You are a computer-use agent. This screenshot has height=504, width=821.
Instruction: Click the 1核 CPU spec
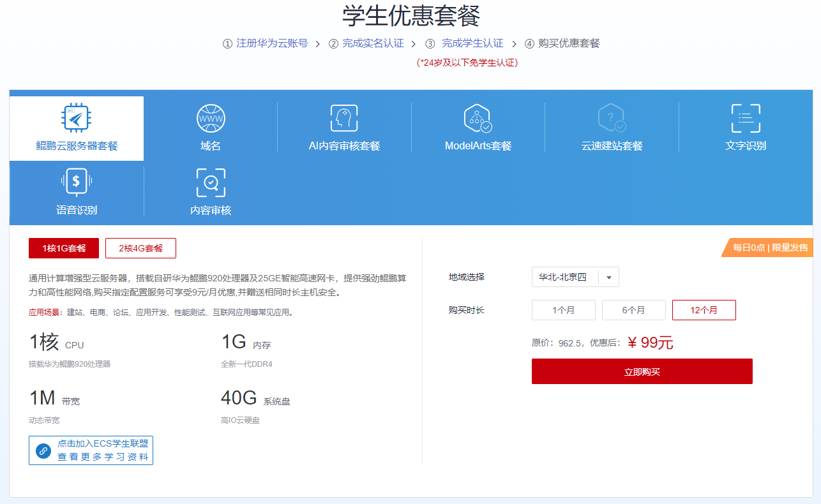pyautogui.click(x=56, y=343)
